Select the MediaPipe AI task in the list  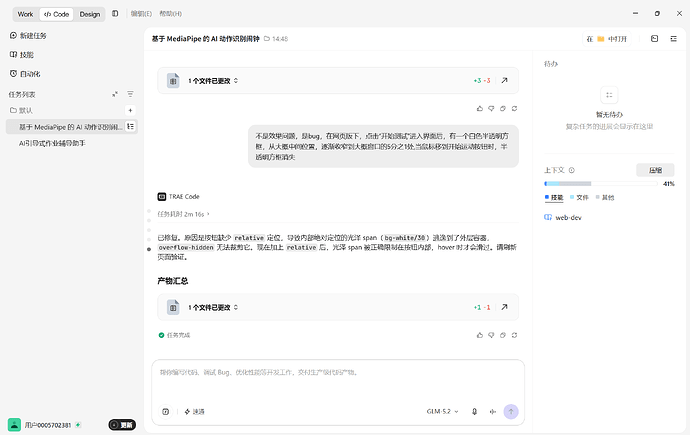pyautogui.click(x=70, y=127)
